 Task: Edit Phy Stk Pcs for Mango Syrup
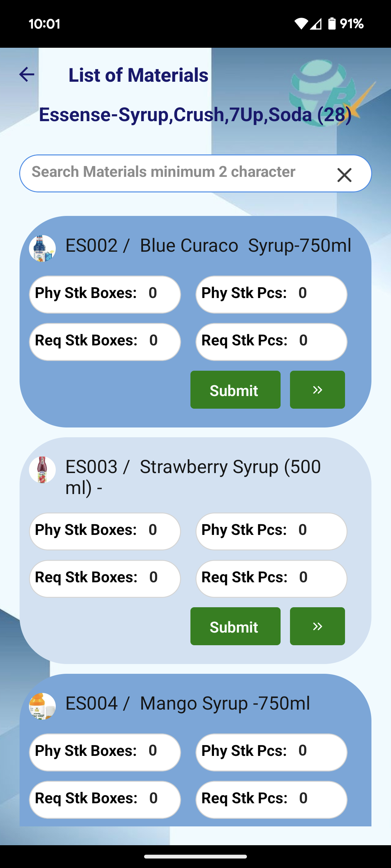[x=272, y=752]
